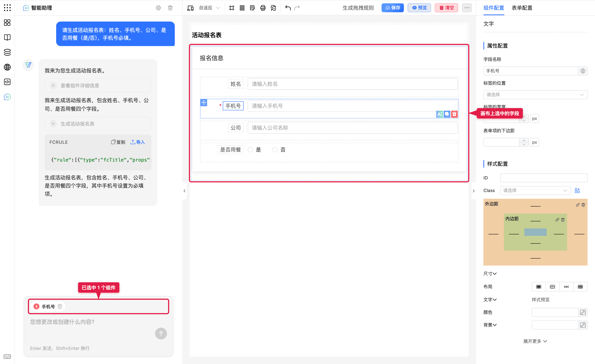The width and height of the screenshot is (595, 364).
Task: Import the FCRULE code with 导入
Action: (x=138, y=142)
